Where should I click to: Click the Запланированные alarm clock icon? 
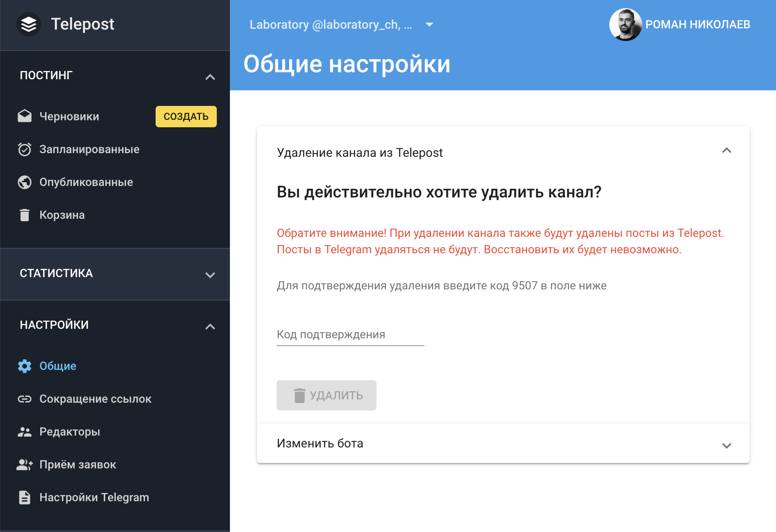pyautogui.click(x=25, y=149)
